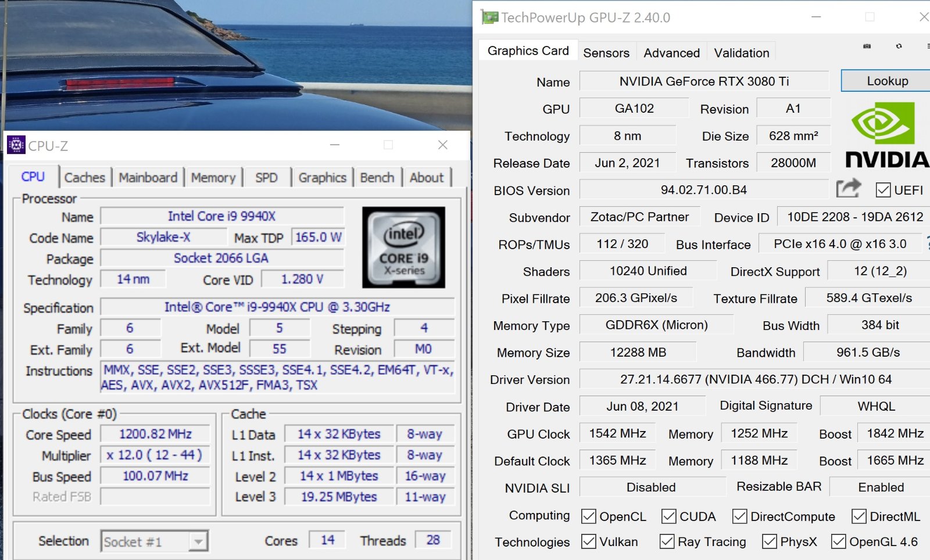Click the Core VID value 1.280 V
Viewport: 930px width, 560px height.
point(302,279)
